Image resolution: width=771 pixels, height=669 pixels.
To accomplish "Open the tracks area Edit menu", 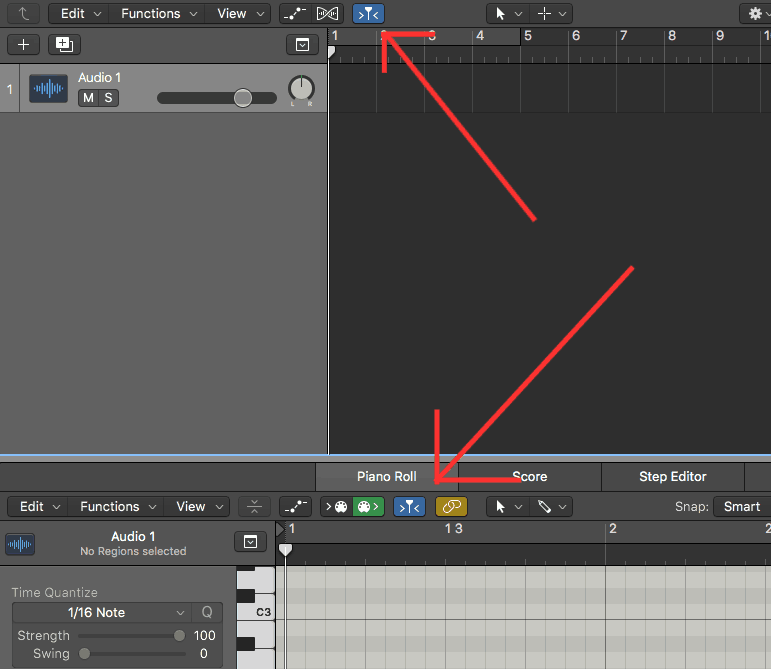I will (x=79, y=14).
